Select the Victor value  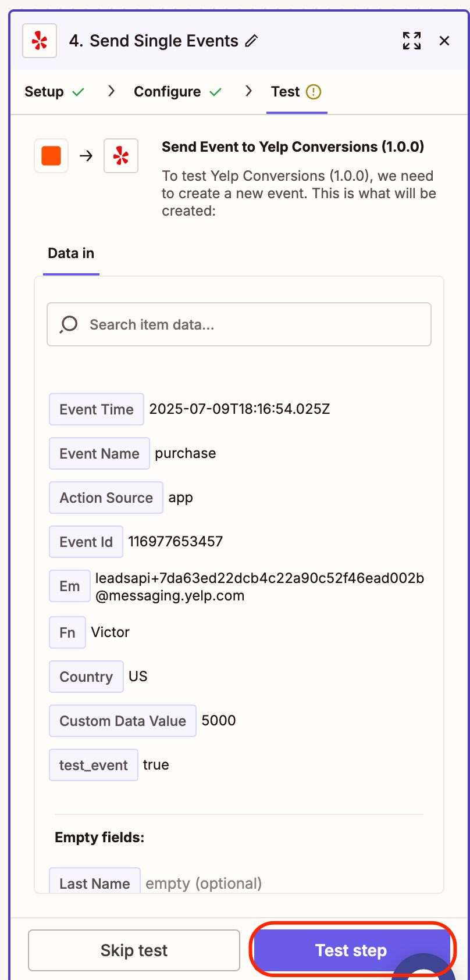(x=111, y=632)
